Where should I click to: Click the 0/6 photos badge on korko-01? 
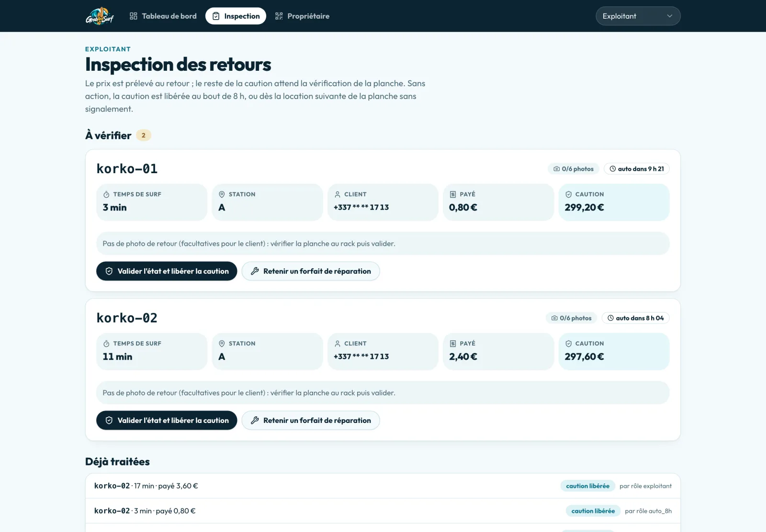pyautogui.click(x=574, y=169)
